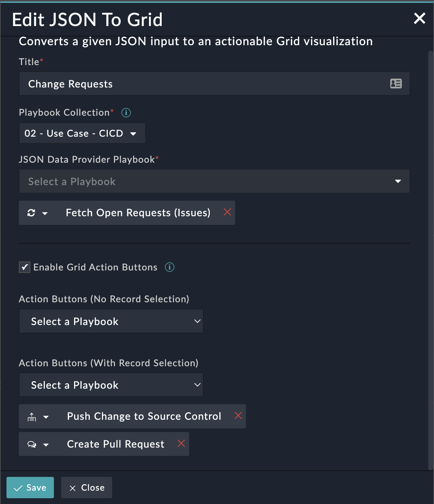Viewport: 434px width, 504px height.
Task: Click the Playbook Collection info icon
Action: tap(126, 113)
